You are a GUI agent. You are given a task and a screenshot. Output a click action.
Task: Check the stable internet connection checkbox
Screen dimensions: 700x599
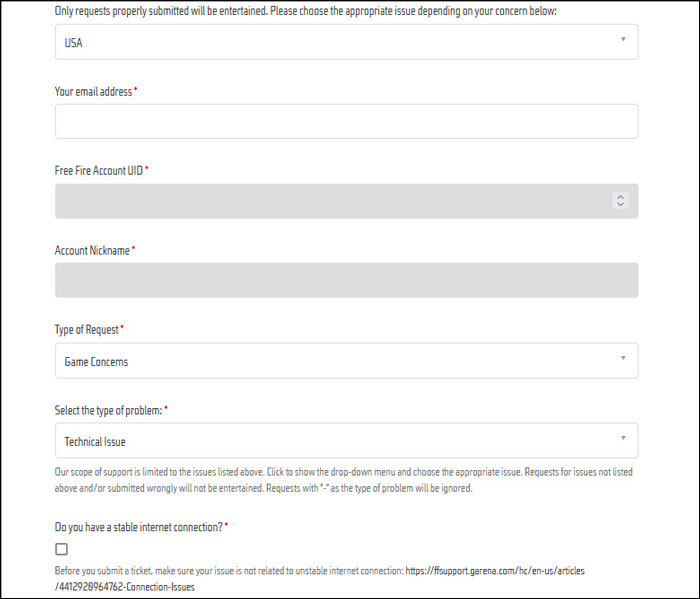click(x=62, y=549)
